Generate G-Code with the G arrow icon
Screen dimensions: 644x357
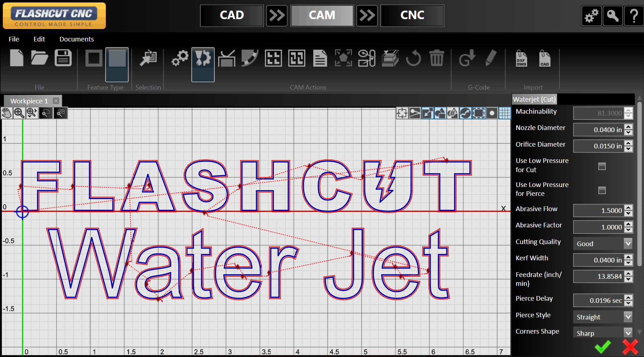(467, 58)
